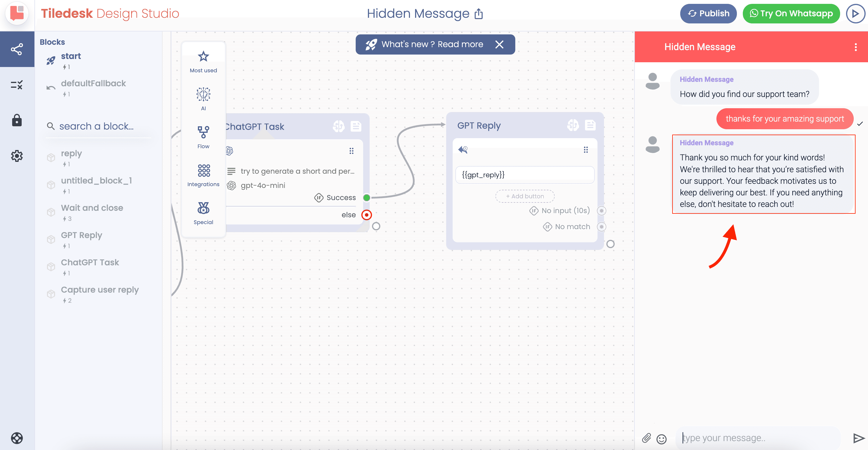868x450 pixels.
Task: Click the Tiledesk Design Studio title
Action: (x=110, y=13)
